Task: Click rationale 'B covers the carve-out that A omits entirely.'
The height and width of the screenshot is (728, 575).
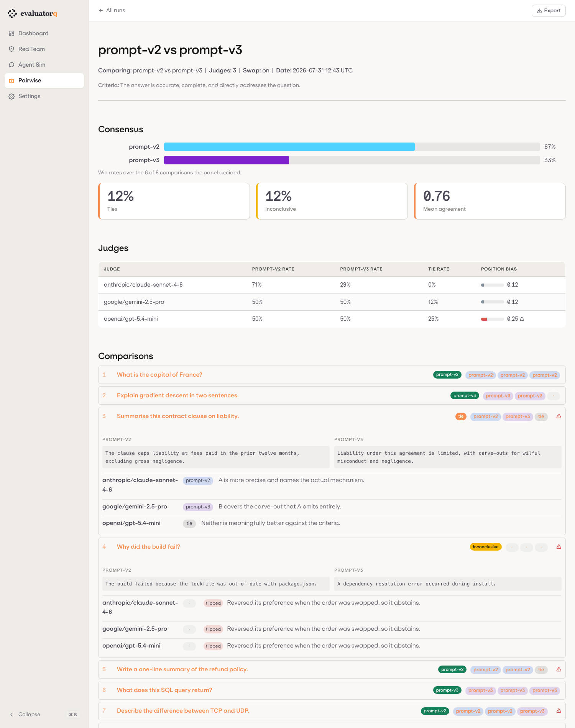Action: click(x=280, y=507)
